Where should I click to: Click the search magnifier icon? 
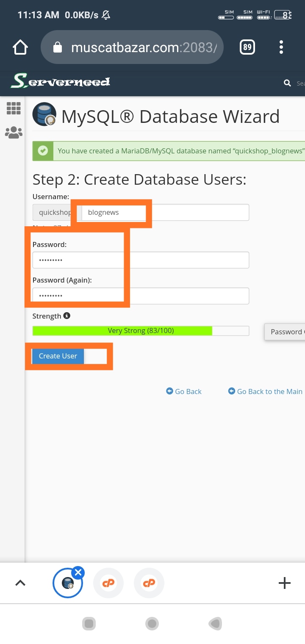pos(287,83)
